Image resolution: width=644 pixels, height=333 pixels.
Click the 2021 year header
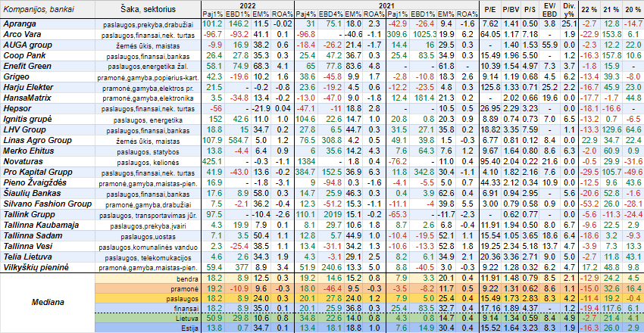pos(389,5)
